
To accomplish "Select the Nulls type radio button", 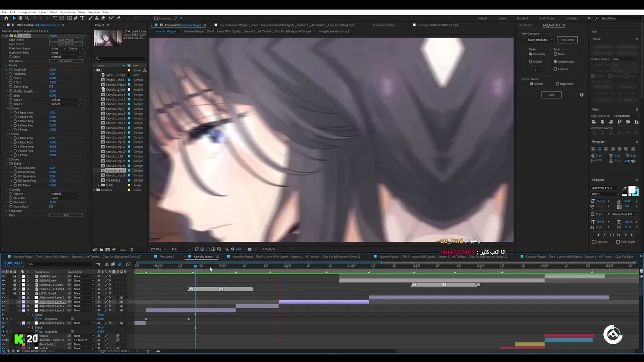I will [x=555, y=54].
